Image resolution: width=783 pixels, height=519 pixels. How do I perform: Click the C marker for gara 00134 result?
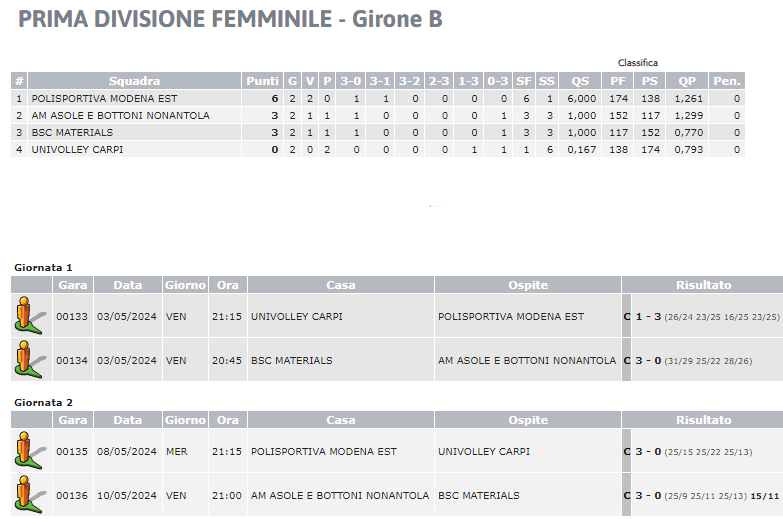pos(627,361)
